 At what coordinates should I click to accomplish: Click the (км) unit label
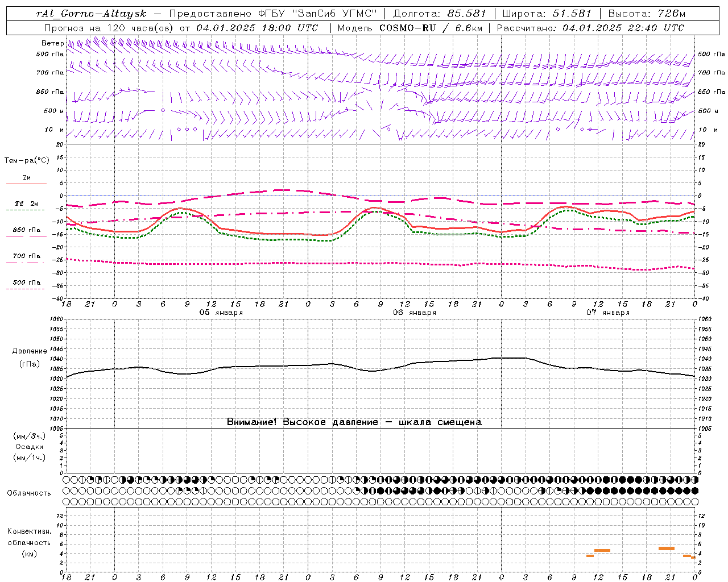click(30, 554)
